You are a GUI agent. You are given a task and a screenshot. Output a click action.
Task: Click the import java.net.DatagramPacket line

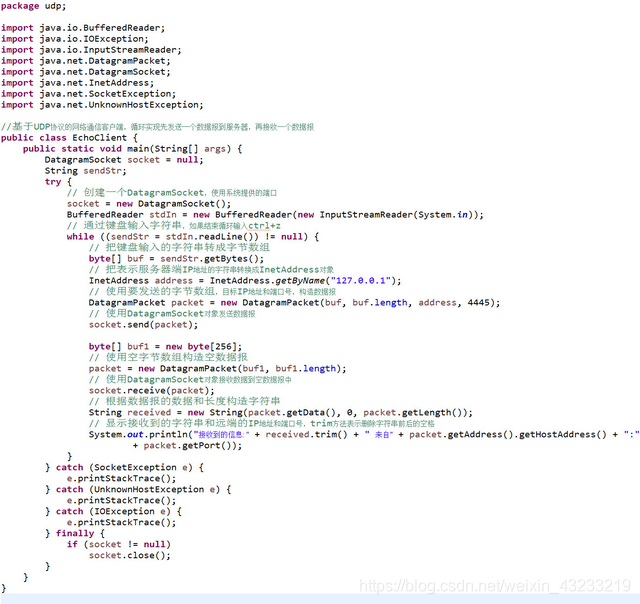86,61
